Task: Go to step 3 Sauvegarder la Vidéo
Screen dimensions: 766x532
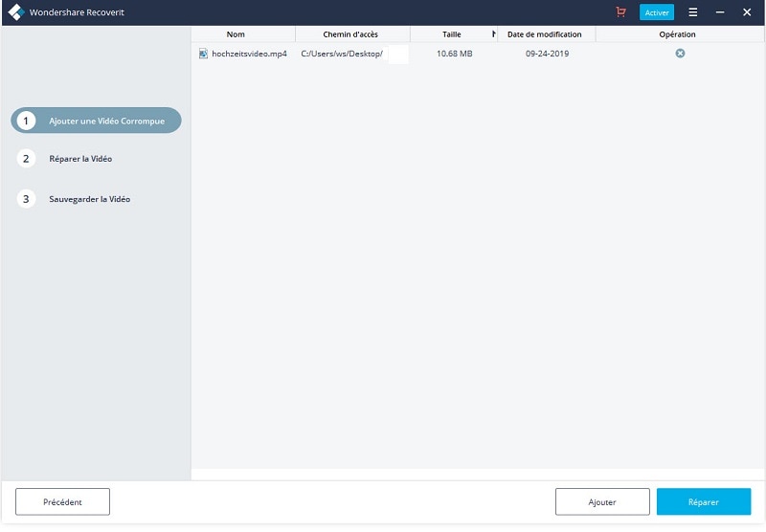Action: point(74,199)
